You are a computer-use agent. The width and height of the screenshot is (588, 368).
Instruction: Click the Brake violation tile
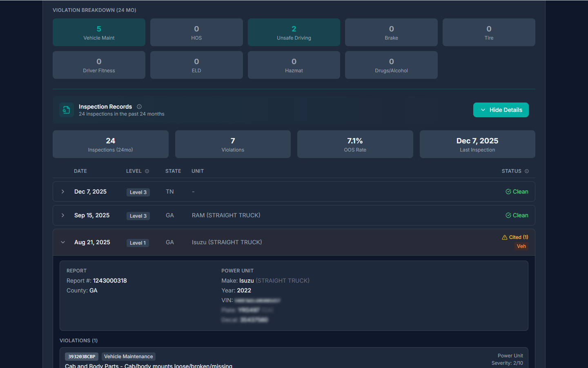[x=391, y=32]
